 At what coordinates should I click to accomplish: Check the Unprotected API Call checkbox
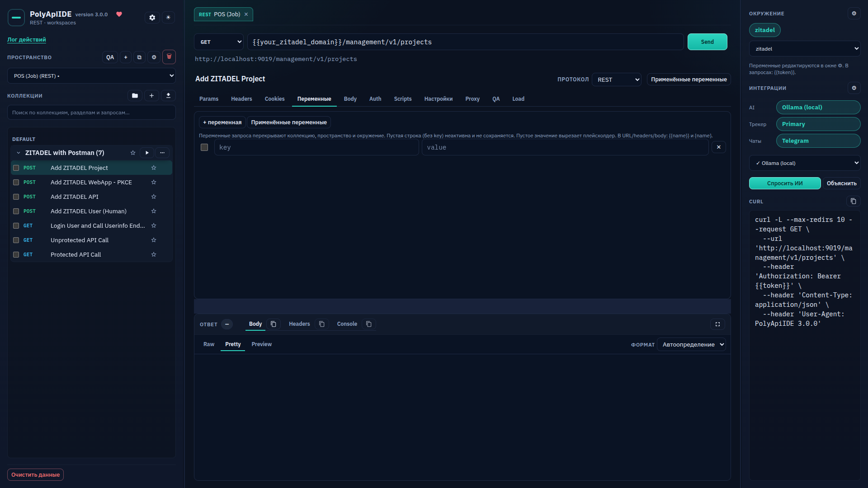[16, 240]
